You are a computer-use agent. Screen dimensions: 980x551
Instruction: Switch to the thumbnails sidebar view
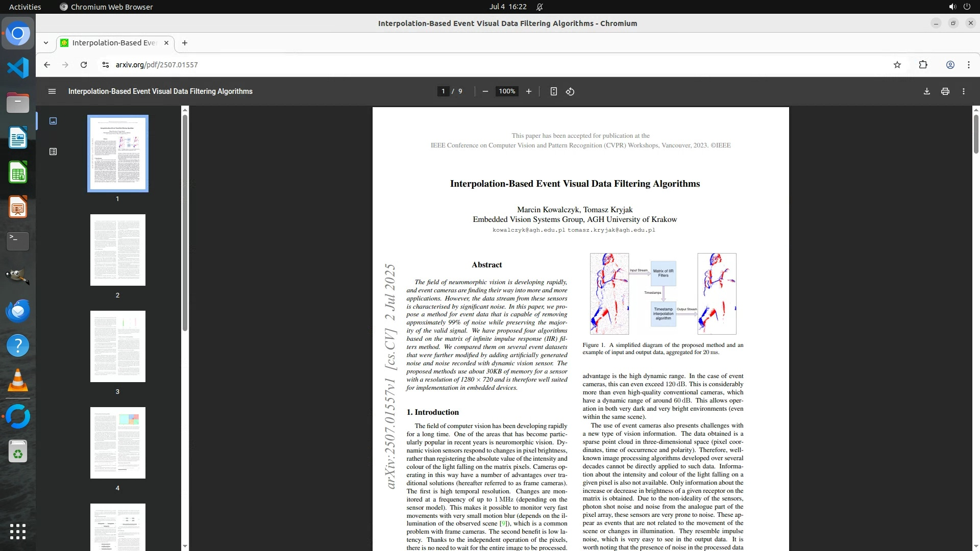click(x=53, y=121)
